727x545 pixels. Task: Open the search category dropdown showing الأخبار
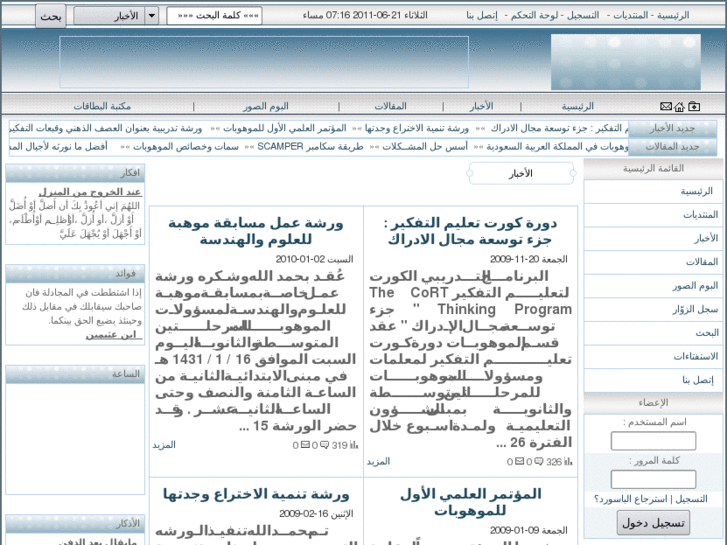pyautogui.click(x=116, y=16)
